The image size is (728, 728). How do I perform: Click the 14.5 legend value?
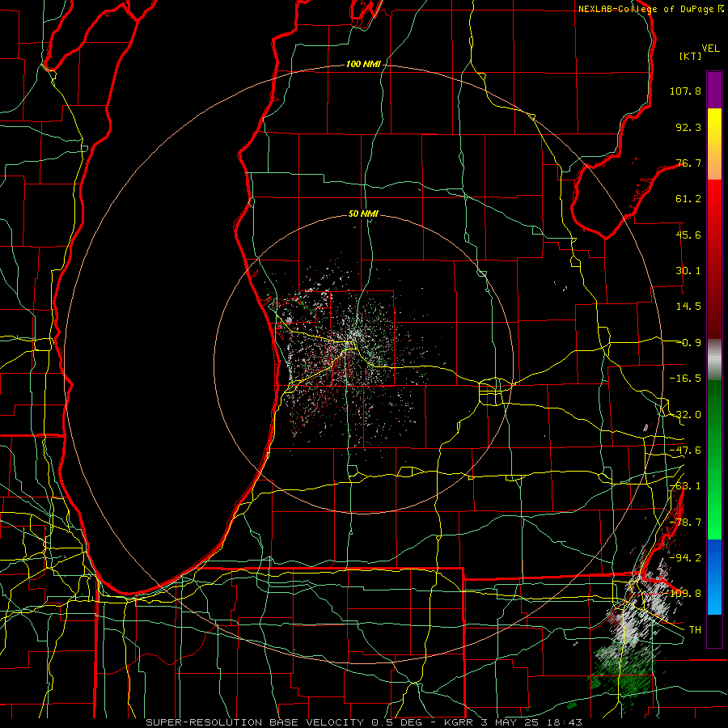[688, 307]
